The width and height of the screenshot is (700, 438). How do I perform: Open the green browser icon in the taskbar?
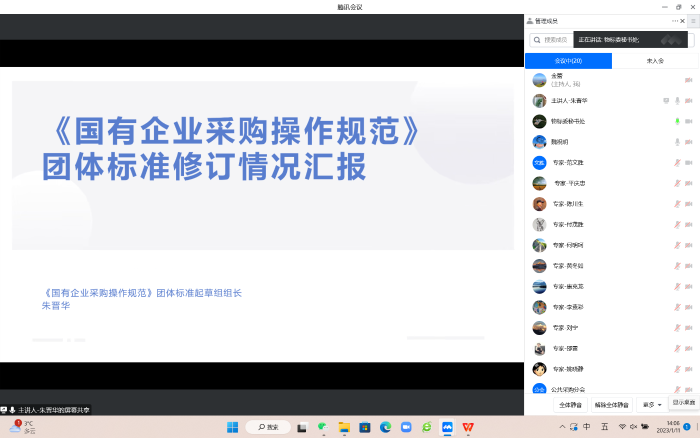tap(427, 427)
